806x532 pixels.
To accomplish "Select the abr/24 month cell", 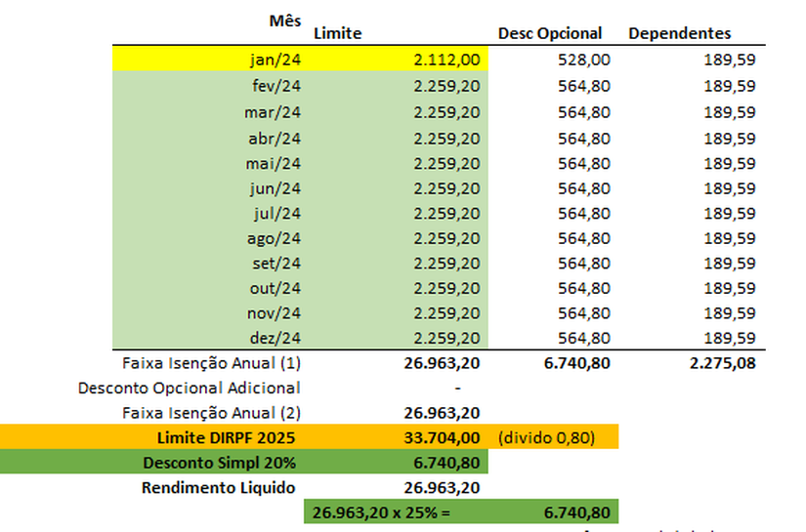I will [x=275, y=139].
